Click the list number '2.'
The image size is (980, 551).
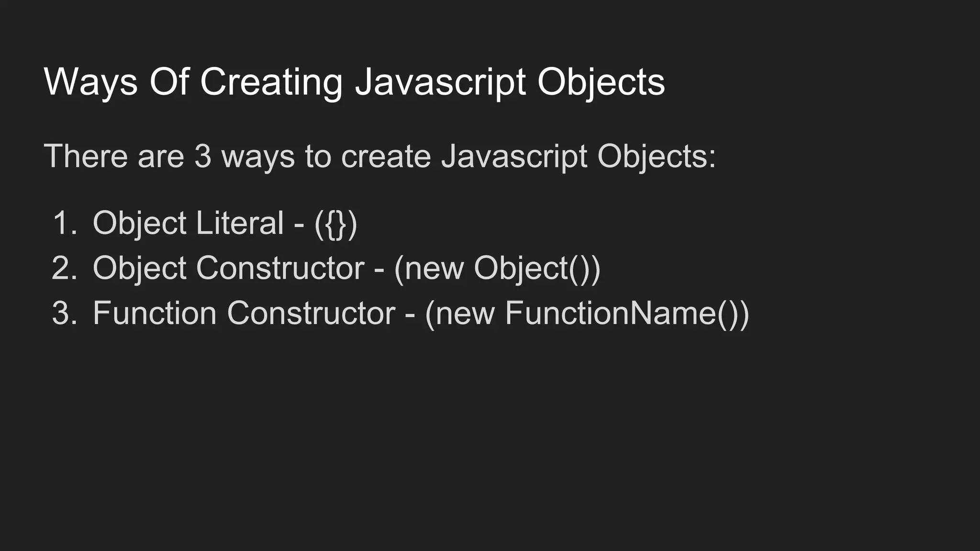[x=65, y=268]
